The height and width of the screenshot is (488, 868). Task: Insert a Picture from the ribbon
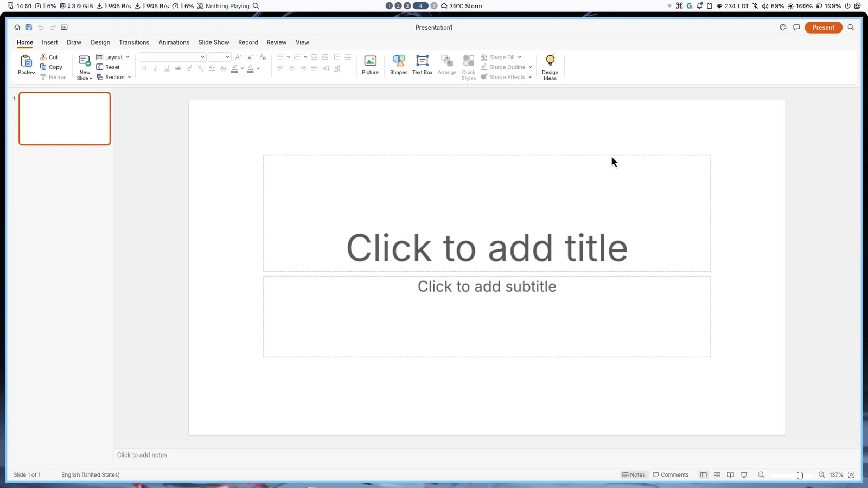click(371, 65)
